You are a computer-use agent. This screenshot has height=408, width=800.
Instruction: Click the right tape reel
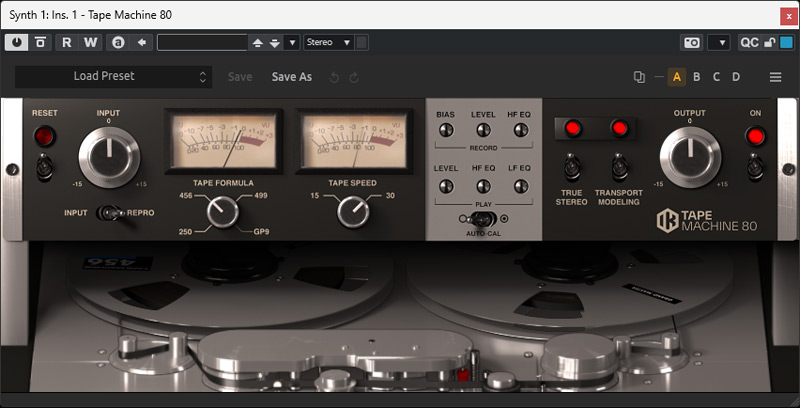[569, 286]
